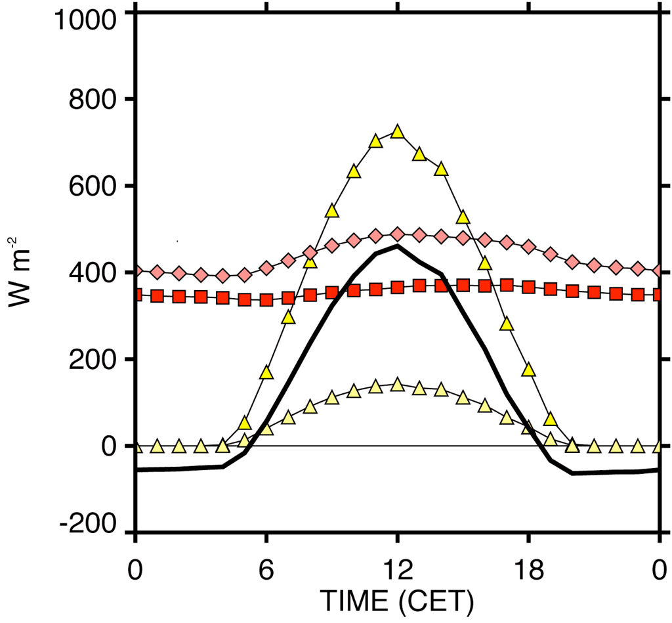Click the pink diamond marker at hour 12
The width and height of the screenshot is (672, 623).
397,235
